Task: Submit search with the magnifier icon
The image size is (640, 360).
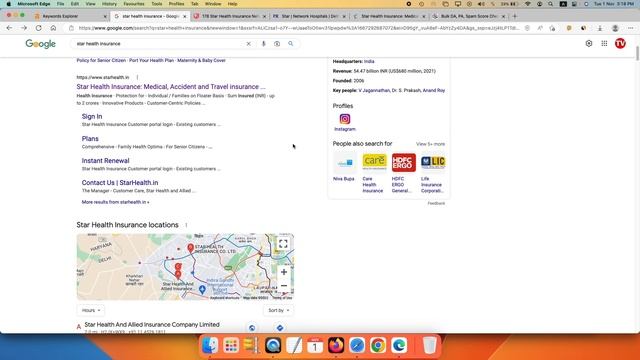Action: tap(291, 44)
